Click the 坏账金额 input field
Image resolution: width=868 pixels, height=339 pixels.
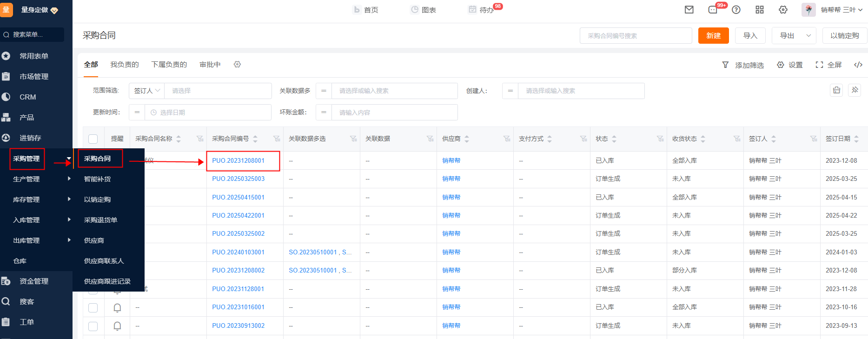[394, 113]
